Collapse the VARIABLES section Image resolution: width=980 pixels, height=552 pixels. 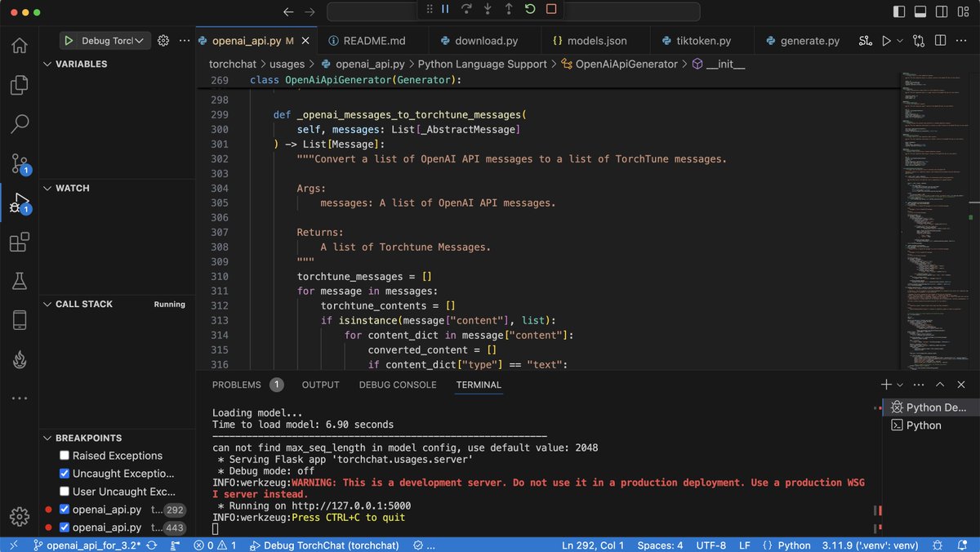pyautogui.click(x=47, y=64)
